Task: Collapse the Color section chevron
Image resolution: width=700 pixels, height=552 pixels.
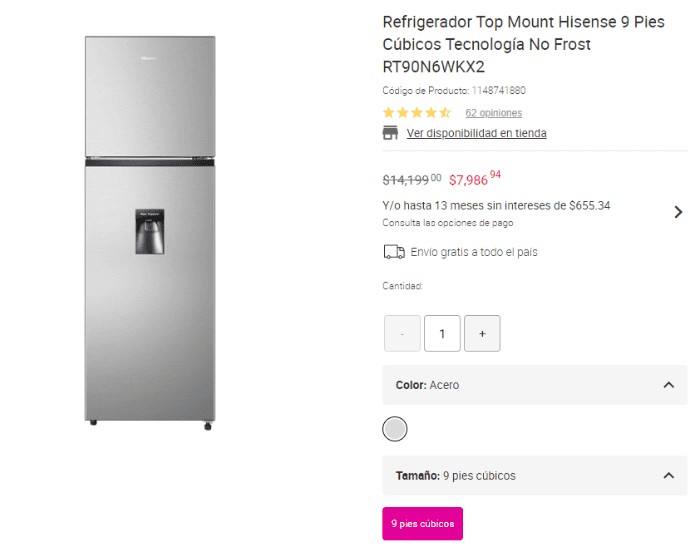Action: point(668,385)
